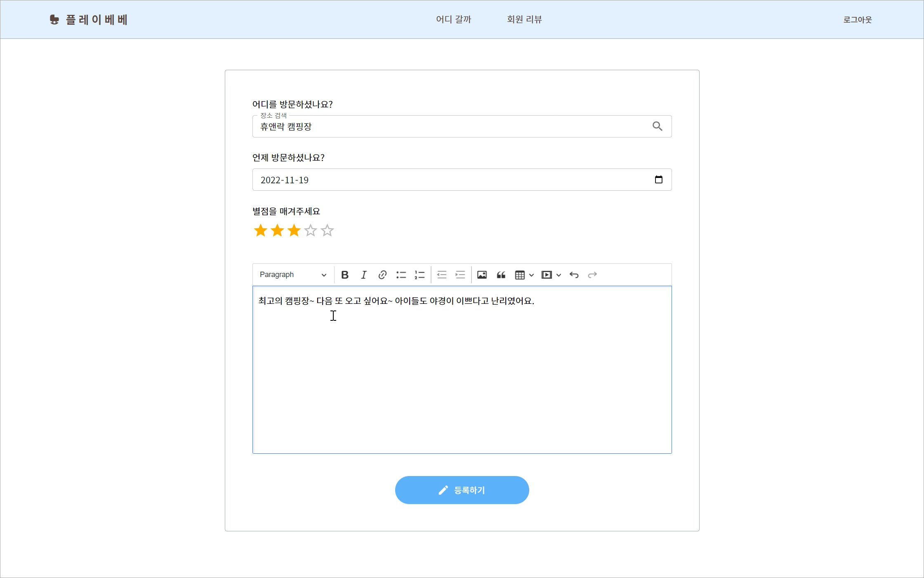
Task: Set rating to four stars
Action: [x=311, y=230]
